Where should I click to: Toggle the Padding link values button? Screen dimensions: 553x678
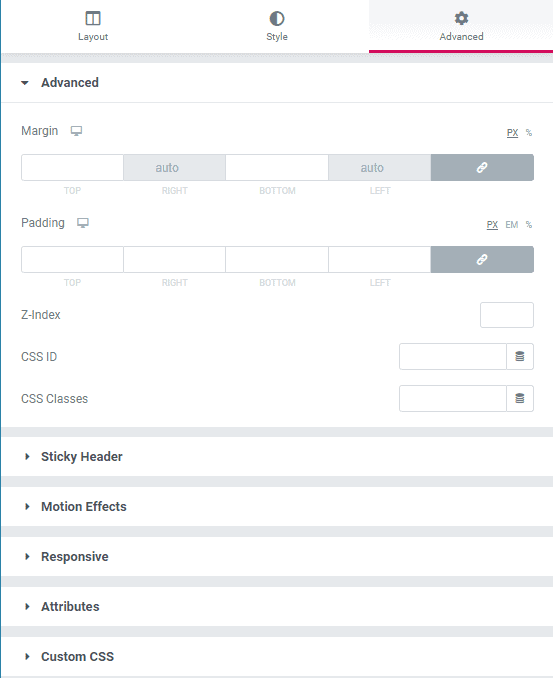click(x=482, y=260)
